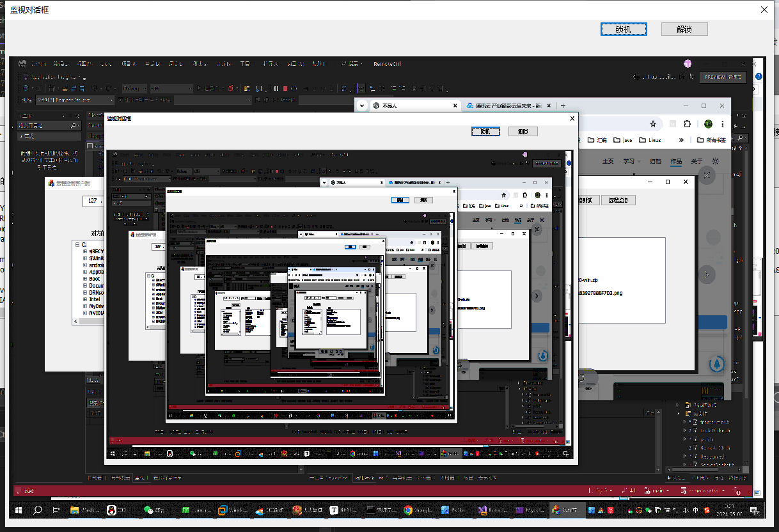Click IP field showing 127 in largest client dialog
This screenshot has width=779, height=532.
tap(93, 201)
